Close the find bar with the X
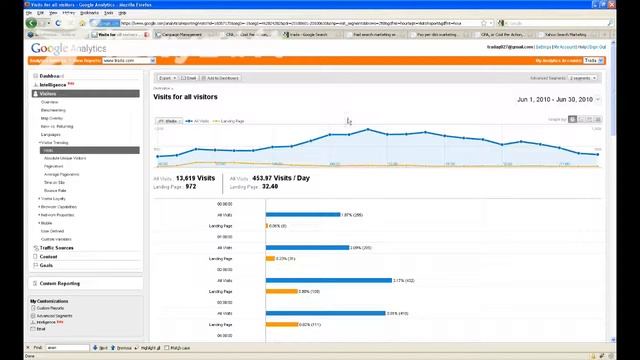Image resolution: width=640 pixels, height=360 pixels. click(28, 348)
